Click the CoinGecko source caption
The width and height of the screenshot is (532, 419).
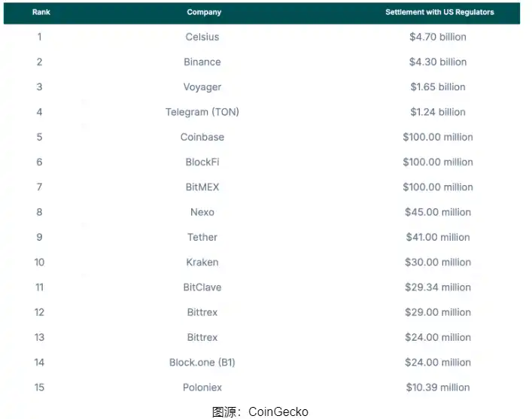click(260, 411)
